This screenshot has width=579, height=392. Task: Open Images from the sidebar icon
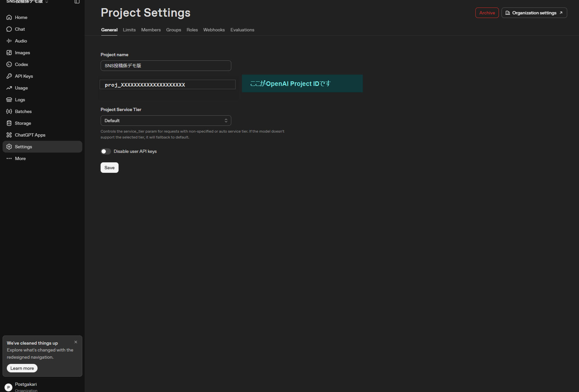click(x=9, y=53)
